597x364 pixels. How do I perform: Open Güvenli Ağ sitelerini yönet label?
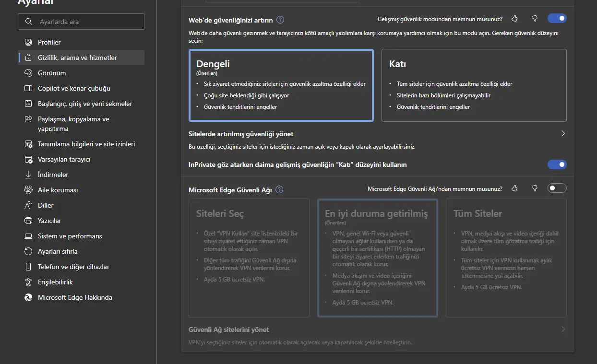[x=228, y=329]
